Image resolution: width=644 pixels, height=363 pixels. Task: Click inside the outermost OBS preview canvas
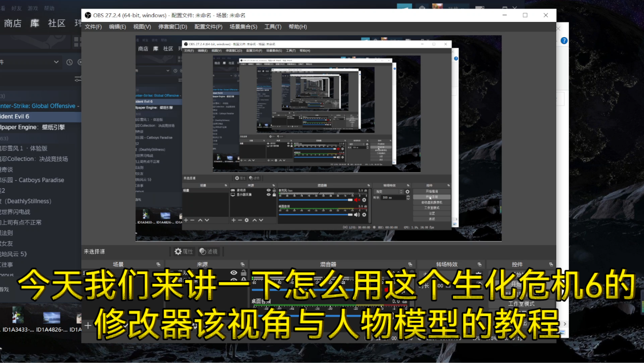click(318, 138)
